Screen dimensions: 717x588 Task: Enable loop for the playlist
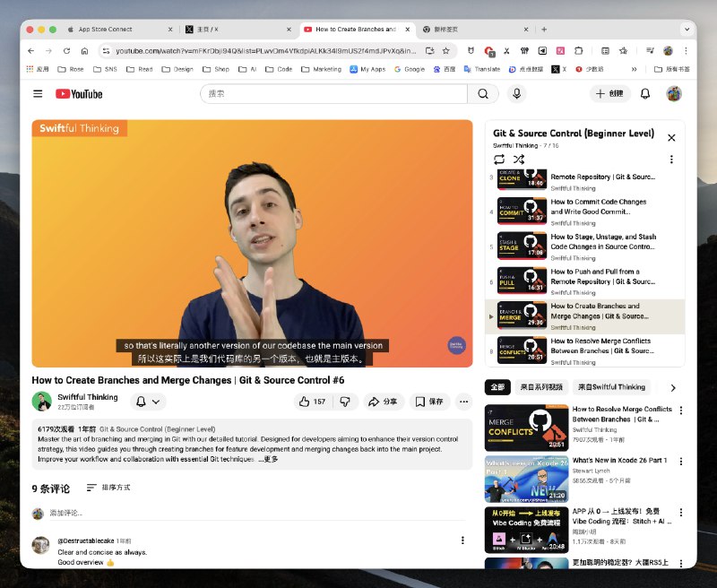click(x=501, y=159)
